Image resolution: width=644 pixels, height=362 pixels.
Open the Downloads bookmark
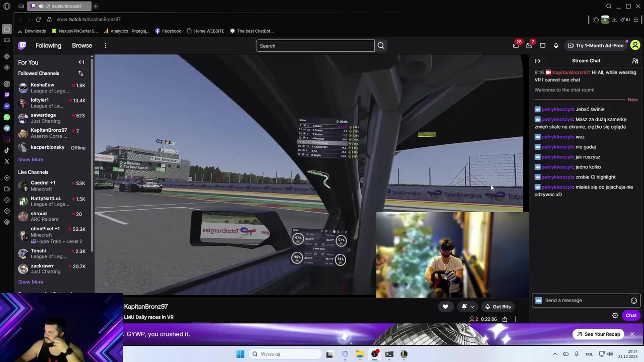pos(32,31)
